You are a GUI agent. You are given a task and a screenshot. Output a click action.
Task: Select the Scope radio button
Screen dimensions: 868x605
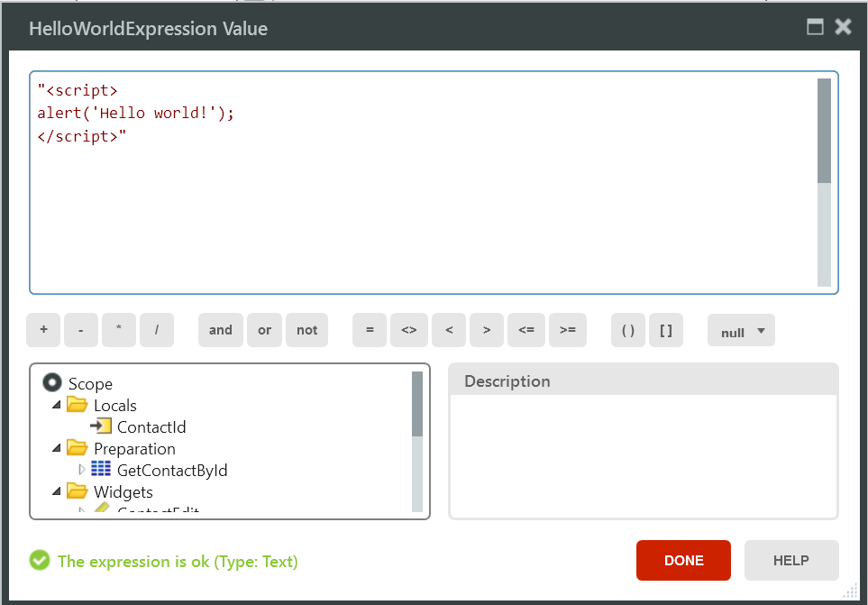pyautogui.click(x=52, y=384)
